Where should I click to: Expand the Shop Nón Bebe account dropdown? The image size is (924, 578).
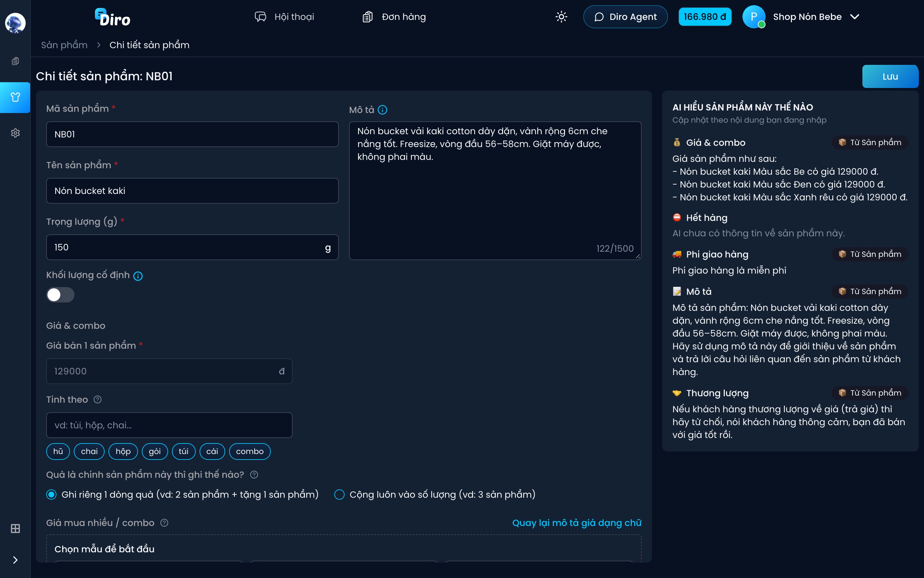coord(855,17)
